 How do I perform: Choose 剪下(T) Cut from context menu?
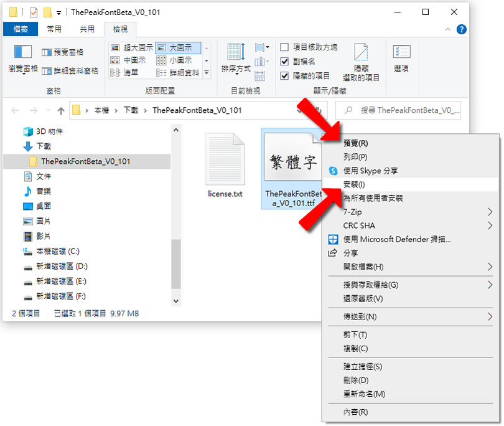coord(410,335)
